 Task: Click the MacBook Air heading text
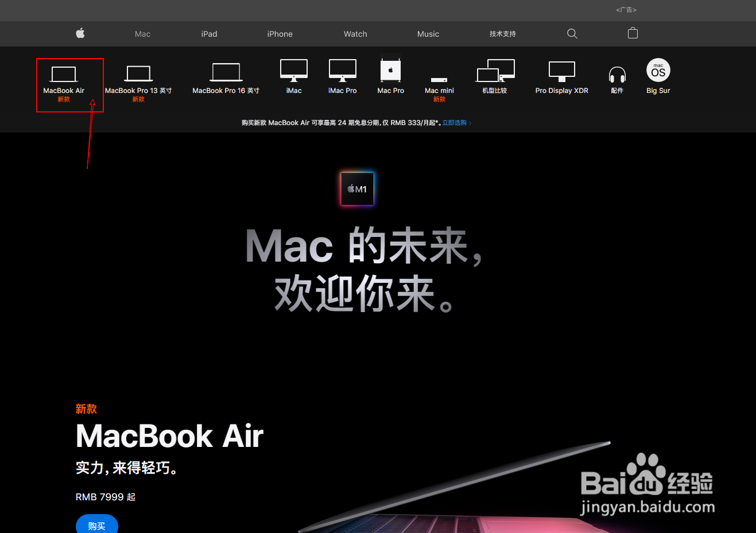(169, 436)
